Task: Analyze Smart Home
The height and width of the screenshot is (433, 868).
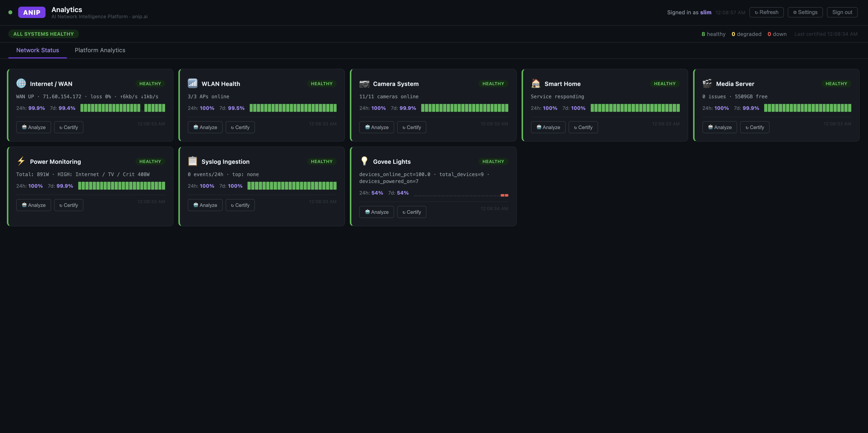Action: 548,128
